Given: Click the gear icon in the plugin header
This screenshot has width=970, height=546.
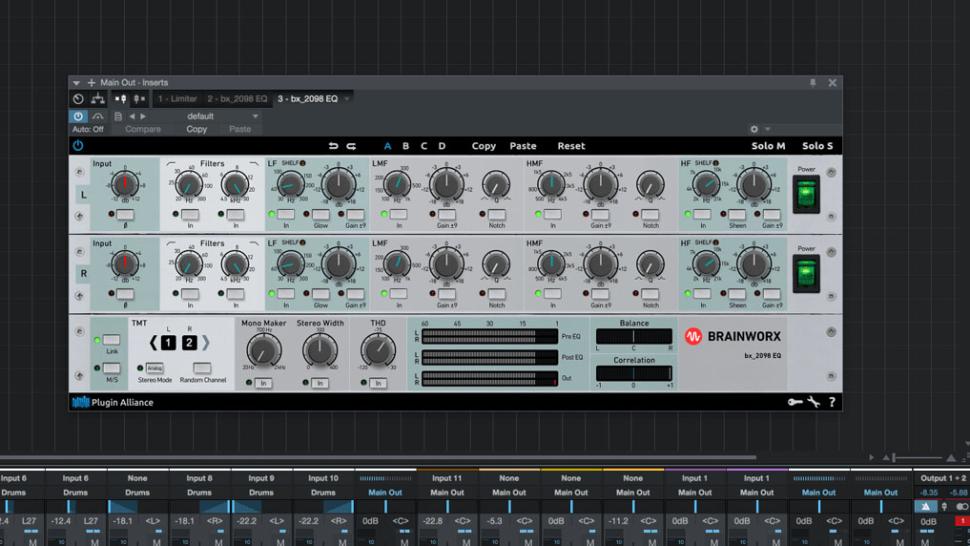Looking at the screenshot, I should click(x=754, y=129).
